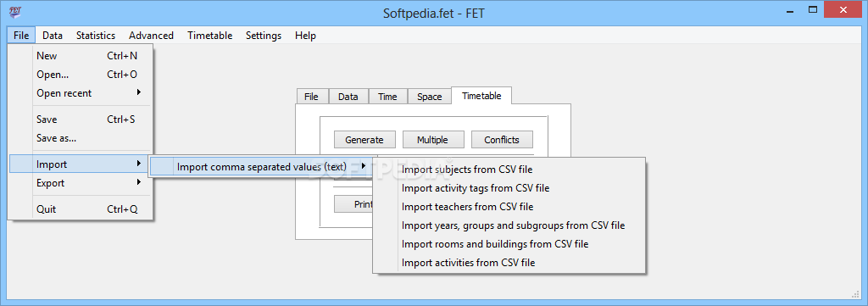Click the Generate button
Viewport: 868px width, 306px height.
pyautogui.click(x=364, y=140)
